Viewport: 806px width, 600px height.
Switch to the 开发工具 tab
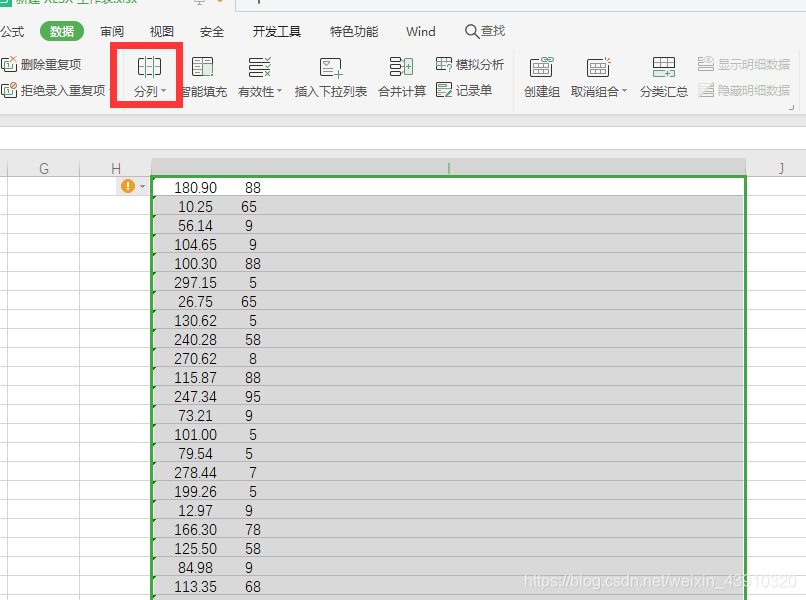point(277,31)
